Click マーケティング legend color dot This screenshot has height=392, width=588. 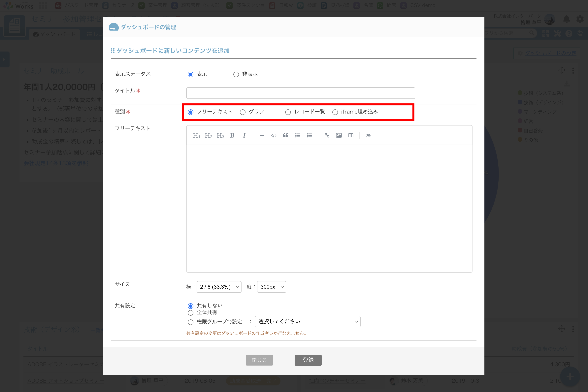[x=520, y=112]
